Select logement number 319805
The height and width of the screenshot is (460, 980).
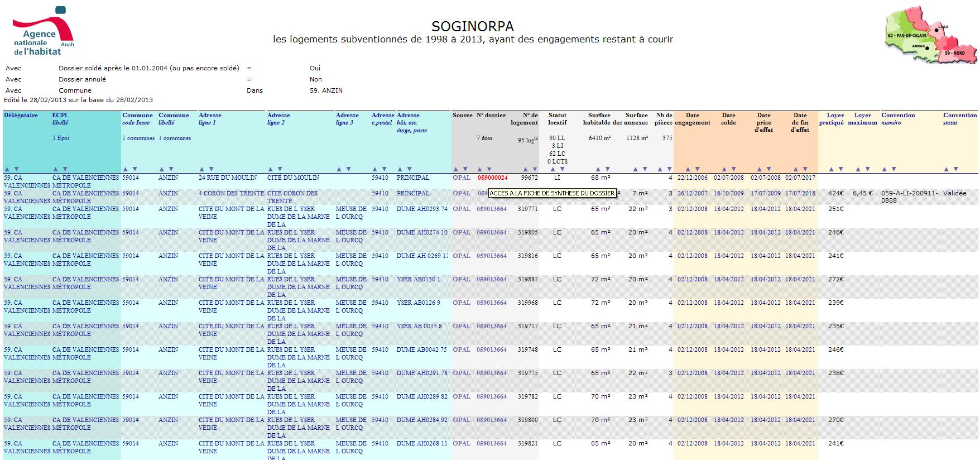pyautogui.click(x=527, y=233)
